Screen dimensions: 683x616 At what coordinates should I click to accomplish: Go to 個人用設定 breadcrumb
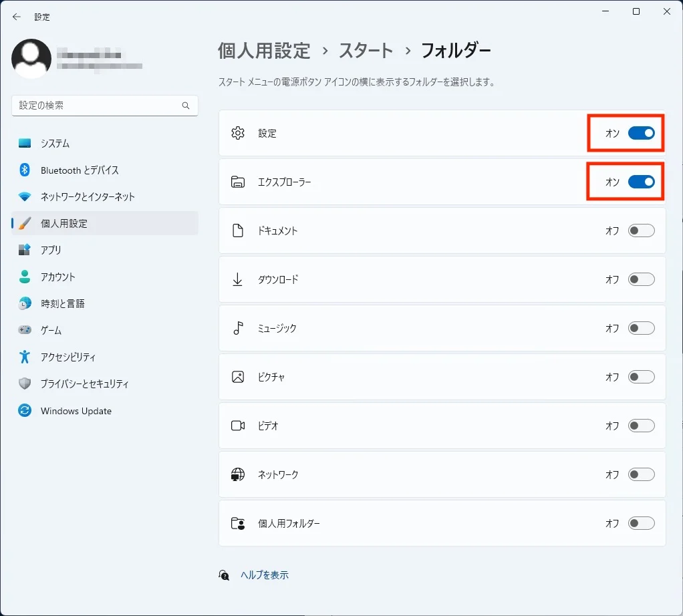click(264, 51)
